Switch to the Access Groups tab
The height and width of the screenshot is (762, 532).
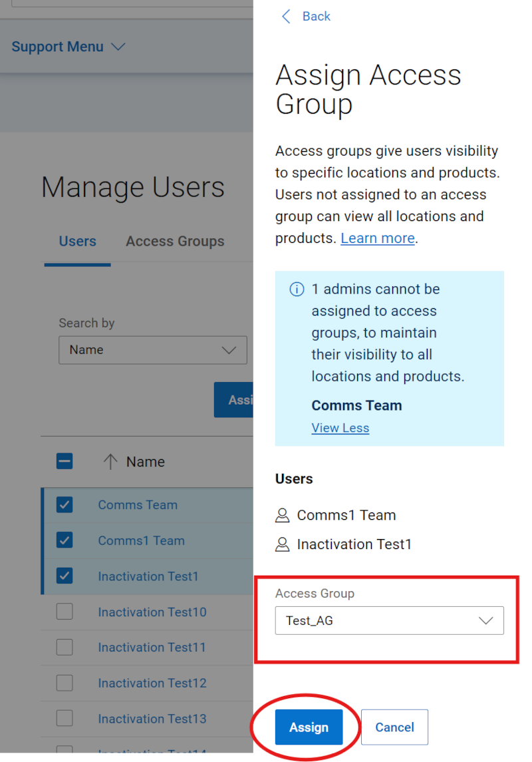(x=175, y=241)
